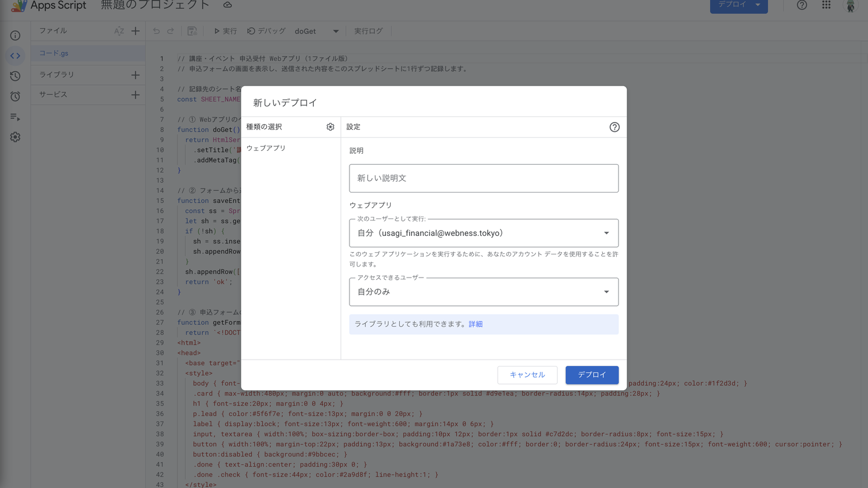
Task: Click the return 'ok'; line in code
Action: point(209,282)
